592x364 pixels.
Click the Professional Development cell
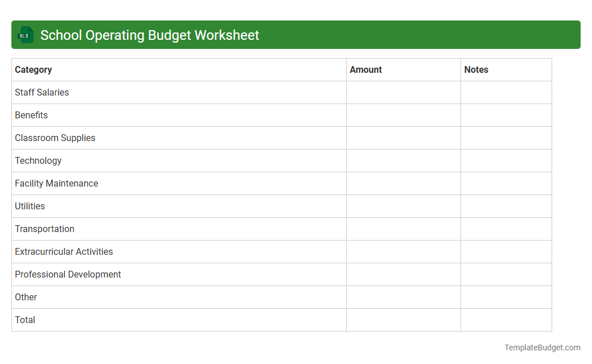68,274
